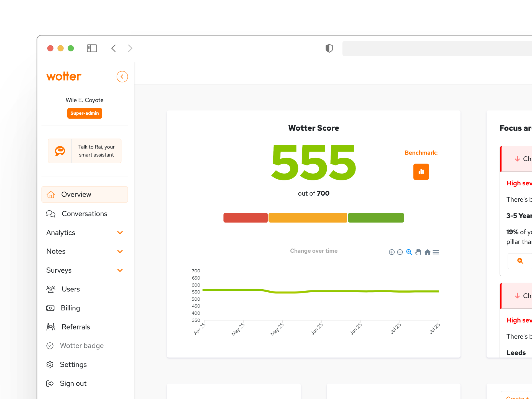Click the Billing money icon
The width and height of the screenshot is (532, 399).
click(x=50, y=308)
